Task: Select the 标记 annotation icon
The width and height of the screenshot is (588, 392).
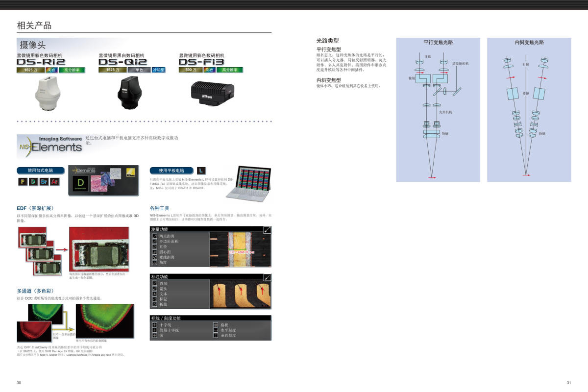Action: coord(155,299)
